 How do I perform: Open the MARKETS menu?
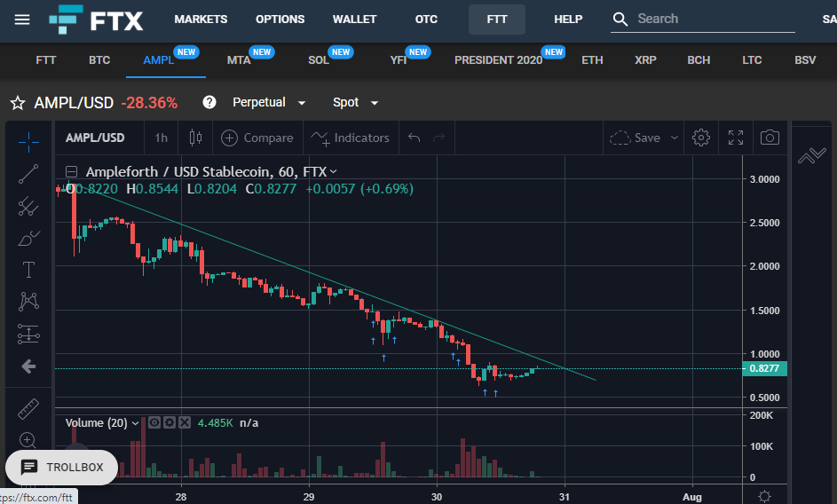201,20
